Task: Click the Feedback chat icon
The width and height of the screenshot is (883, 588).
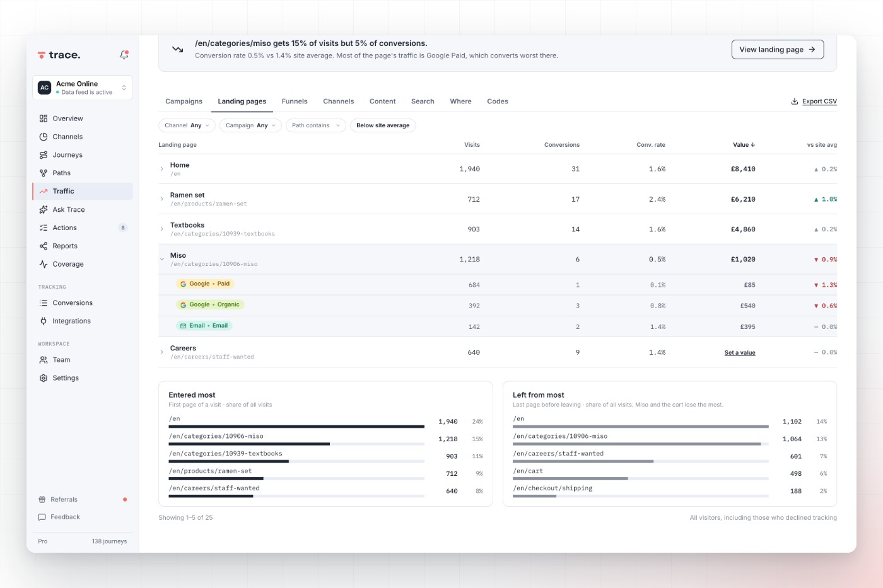Action: click(x=42, y=517)
